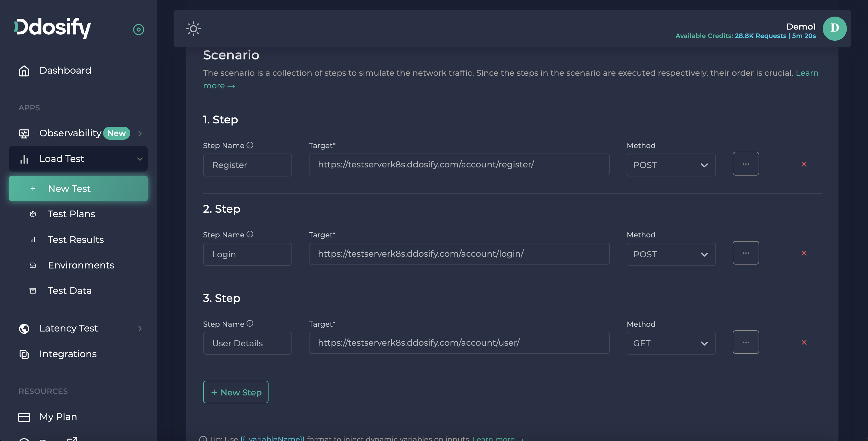
Task: Open options ellipsis for Login step
Action: pyautogui.click(x=745, y=253)
